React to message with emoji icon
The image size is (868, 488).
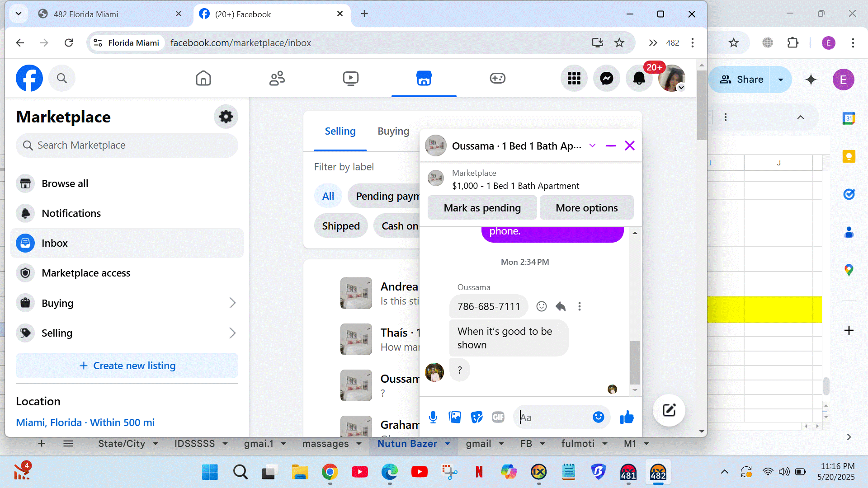pos(541,306)
